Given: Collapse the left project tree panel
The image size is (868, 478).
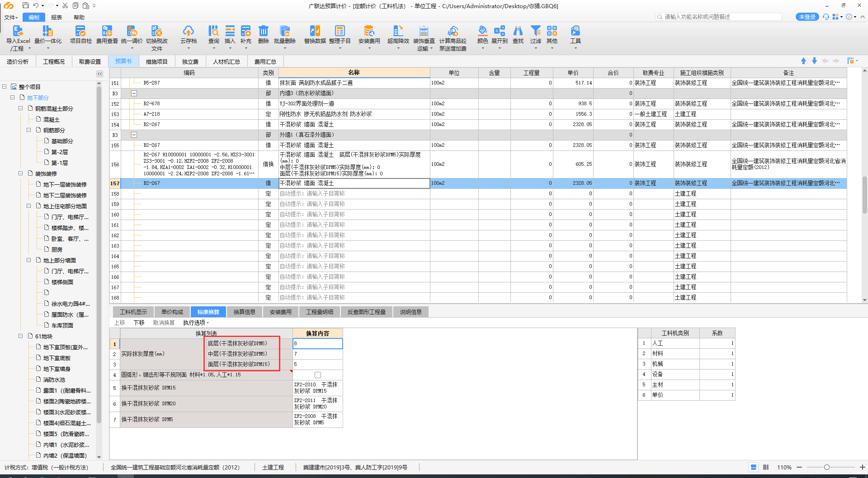Looking at the screenshot, I should tap(99, 74).
